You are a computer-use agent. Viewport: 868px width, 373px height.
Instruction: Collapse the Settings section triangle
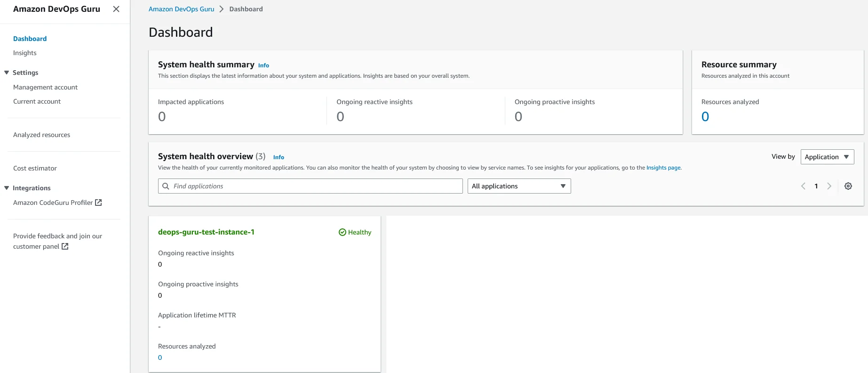pos(7,73)
